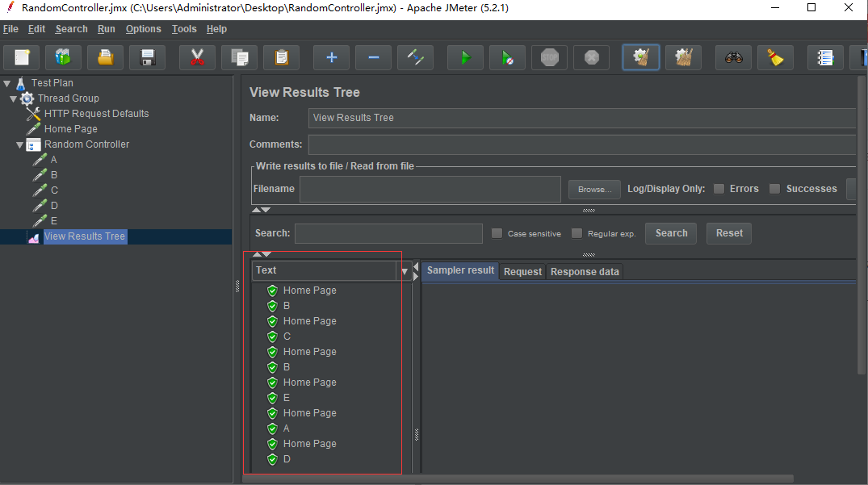Check the Regular exp. option
The height and width of the screenshot is (485, 868).
click(x=577, y=233)
